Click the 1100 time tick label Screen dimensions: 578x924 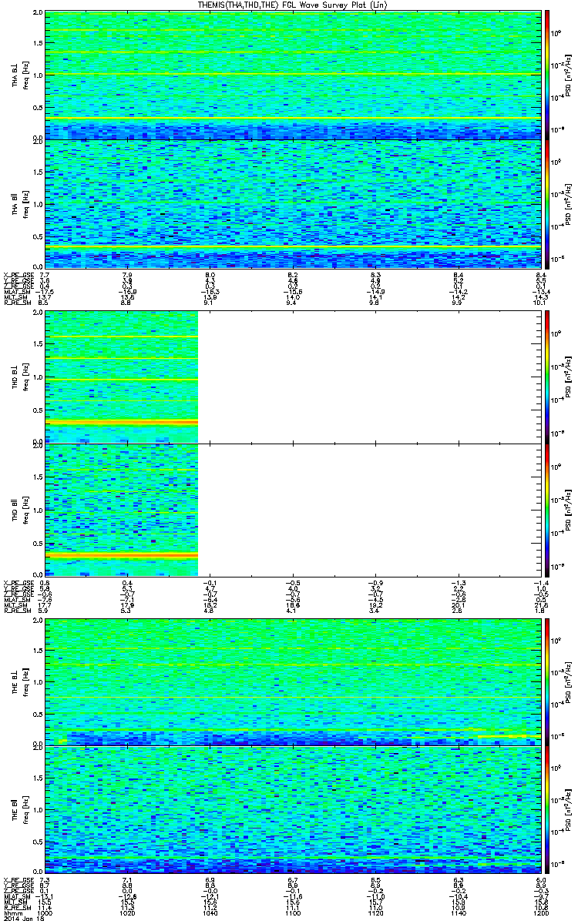(293, 912)
